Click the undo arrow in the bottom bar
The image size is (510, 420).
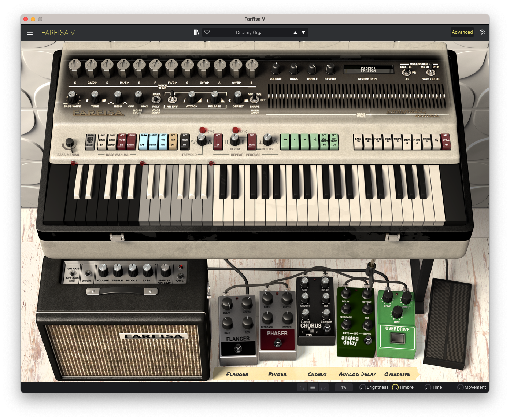pyautogui.click(x=302, y=387)
